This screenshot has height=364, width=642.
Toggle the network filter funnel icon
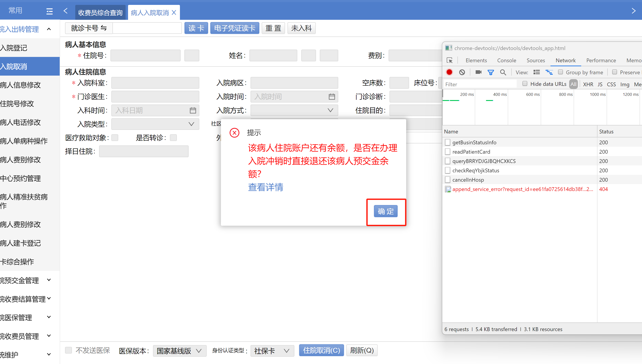point(491,72)
